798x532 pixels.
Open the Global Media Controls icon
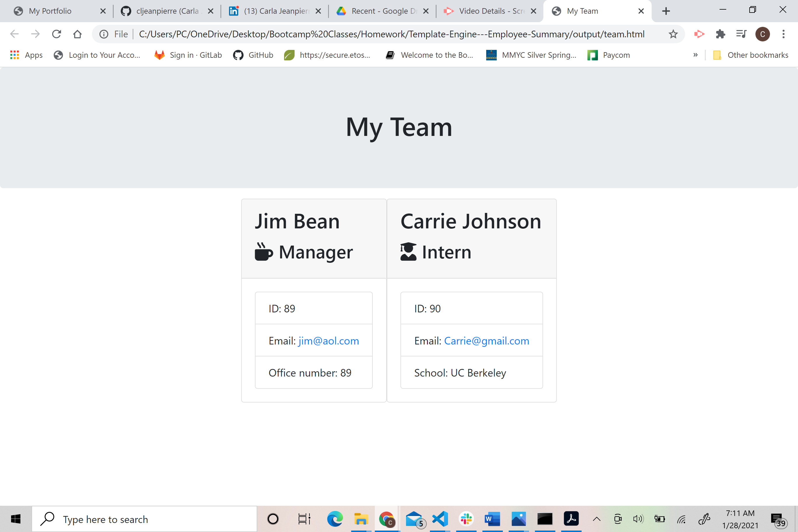[x=741, y=34]
